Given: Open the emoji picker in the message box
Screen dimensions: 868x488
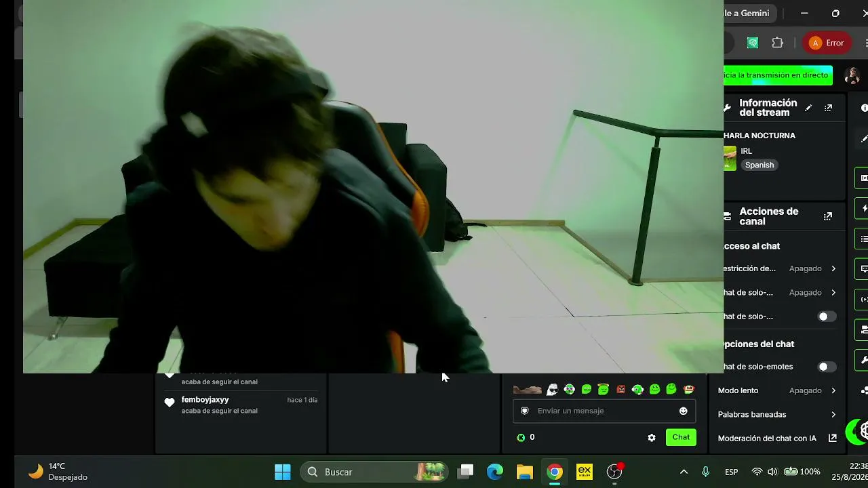Looking at the screenshot, I should coord(683,411).
